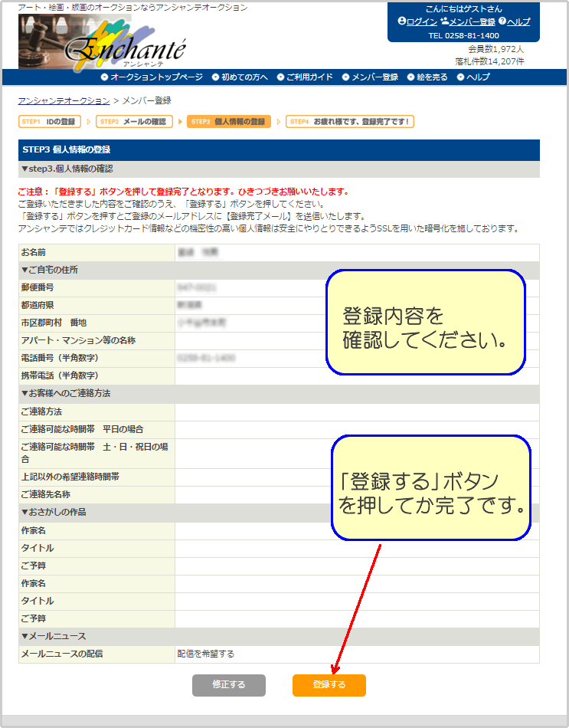The width and height of the screenshot is (569, 728).
Task: Click the 落札件数14,207件 counter text
Action: (x=489, y=61)
